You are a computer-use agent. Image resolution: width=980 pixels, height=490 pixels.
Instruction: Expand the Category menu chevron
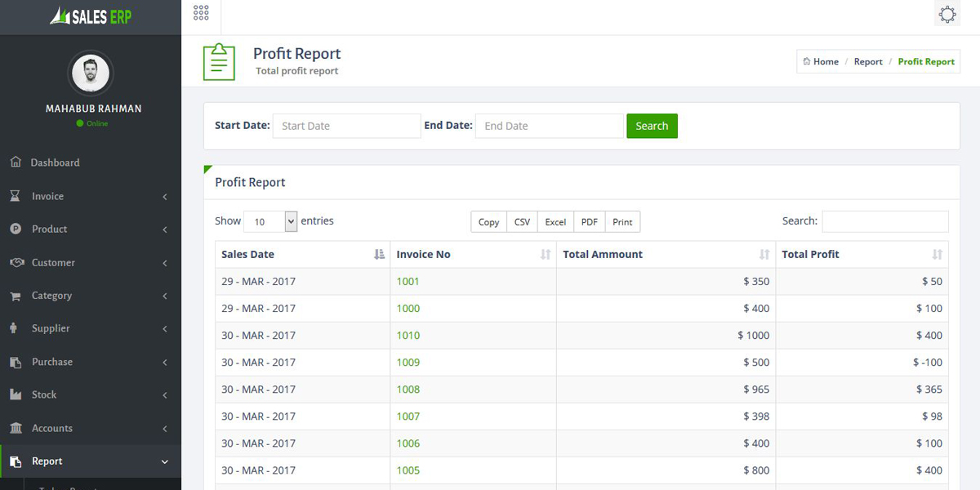click(x=165, y=296)
